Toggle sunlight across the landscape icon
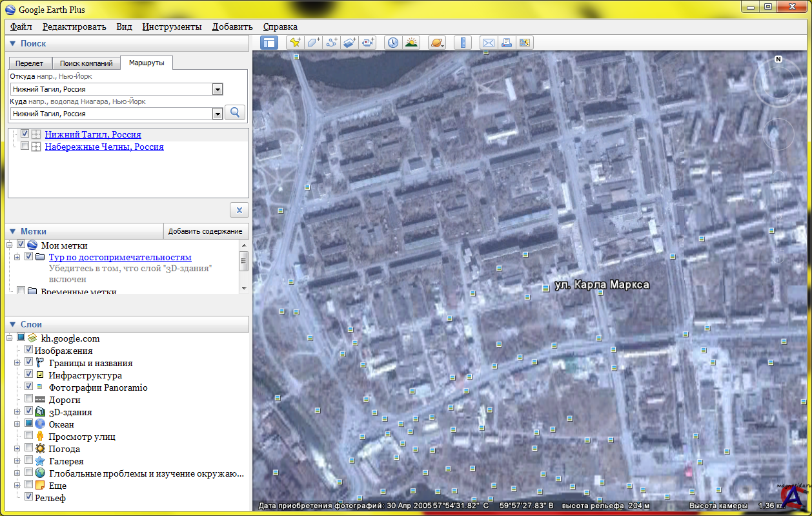812x516 pixels. (411, 43)
